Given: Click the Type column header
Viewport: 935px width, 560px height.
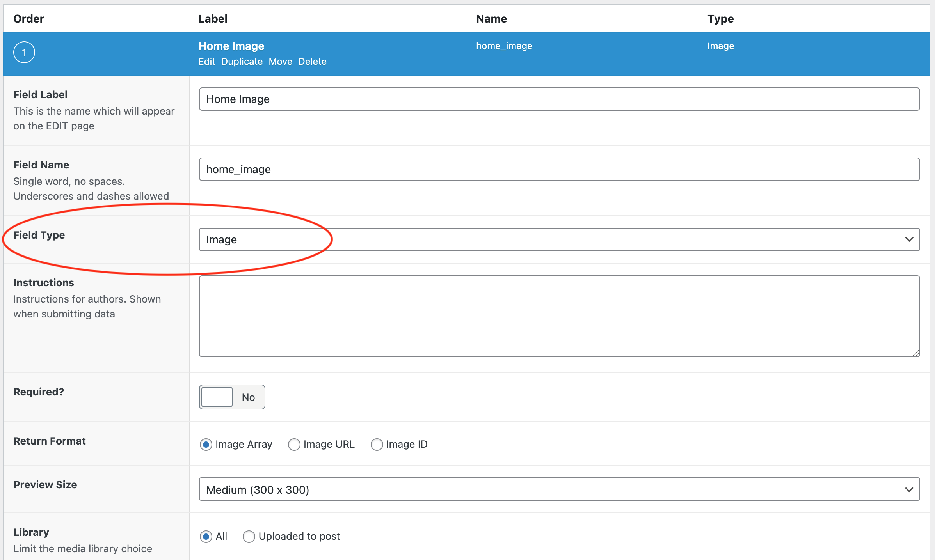Looking at the screenshot, I should 720,18.
